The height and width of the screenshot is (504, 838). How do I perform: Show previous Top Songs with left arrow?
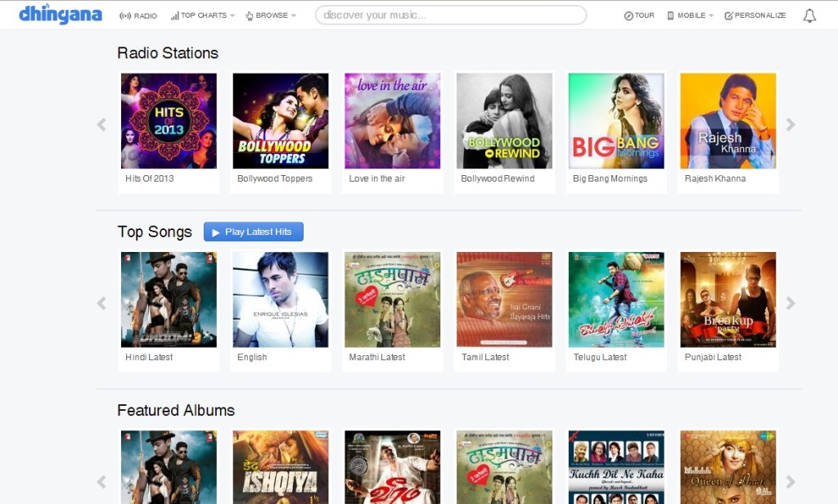point(101,304)
